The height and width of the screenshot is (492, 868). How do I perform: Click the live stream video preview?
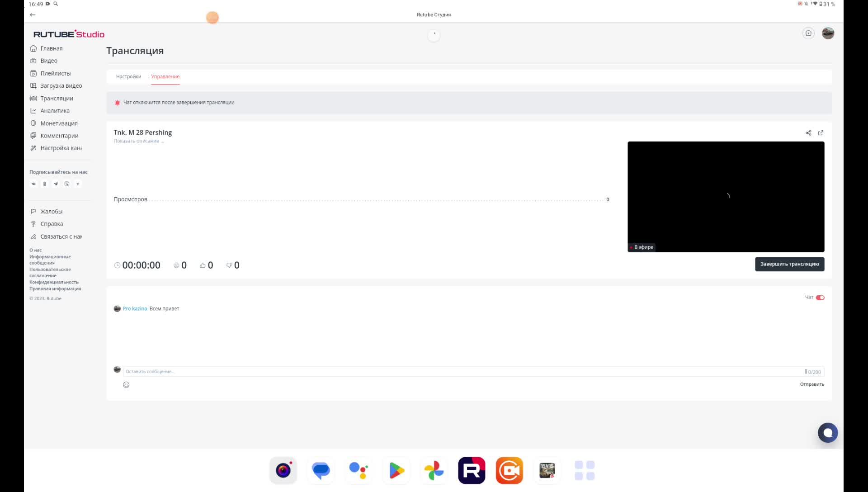click(726, 197)
